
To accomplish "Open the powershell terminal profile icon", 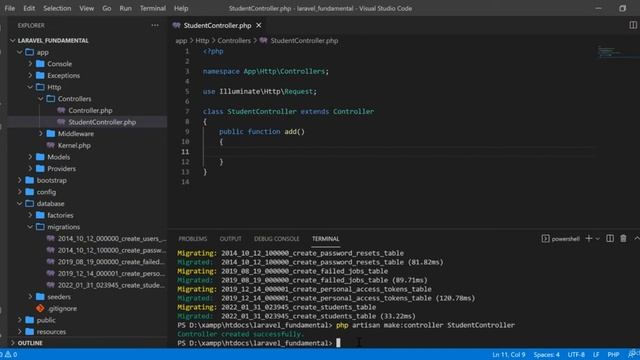I will (x=545, y=239).
